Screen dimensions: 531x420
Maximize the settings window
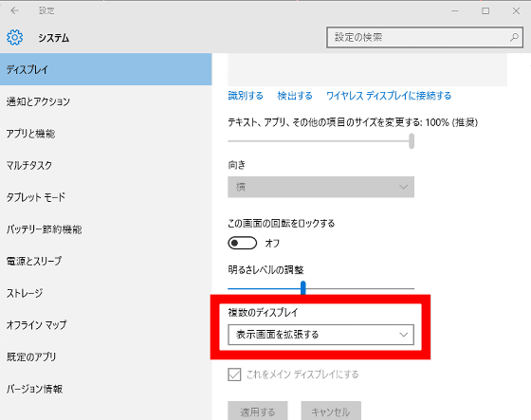(x=485, y=10)
